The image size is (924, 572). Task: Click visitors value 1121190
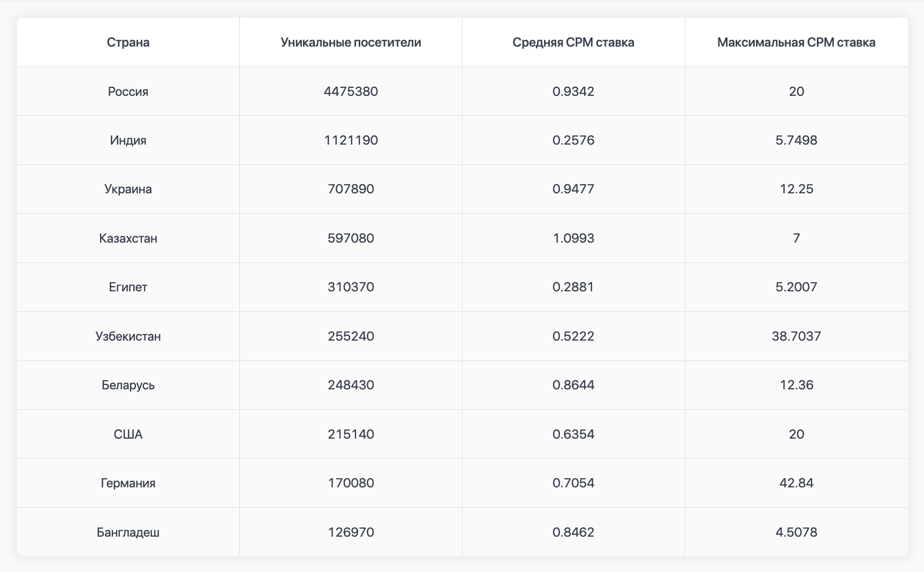[x=351, y=140]
